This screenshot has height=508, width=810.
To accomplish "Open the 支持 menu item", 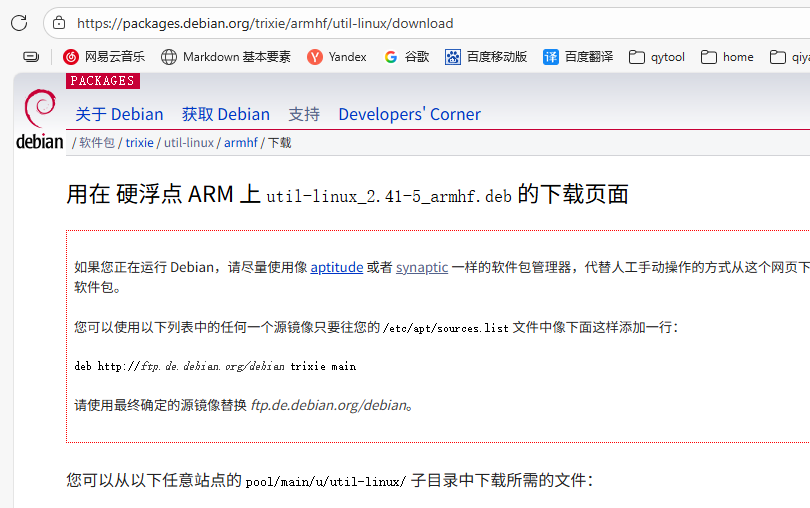I will (304, 114).
